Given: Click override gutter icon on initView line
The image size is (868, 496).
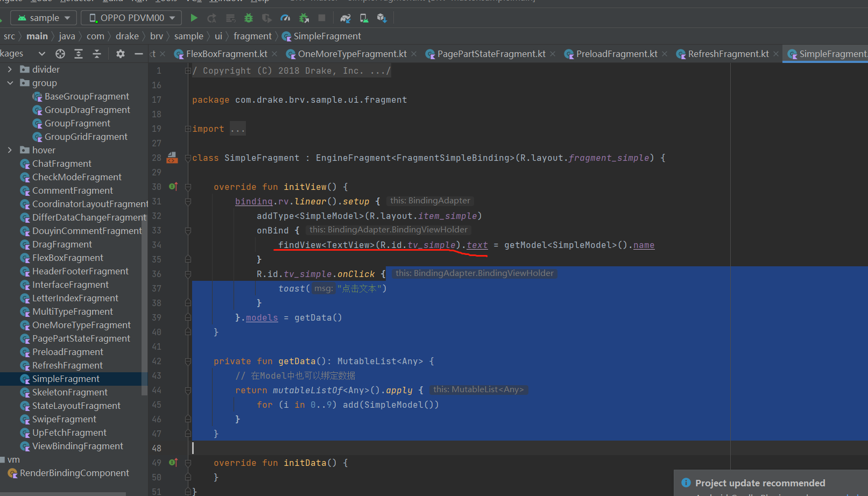Looking at the screenshot, I should 173,186.
